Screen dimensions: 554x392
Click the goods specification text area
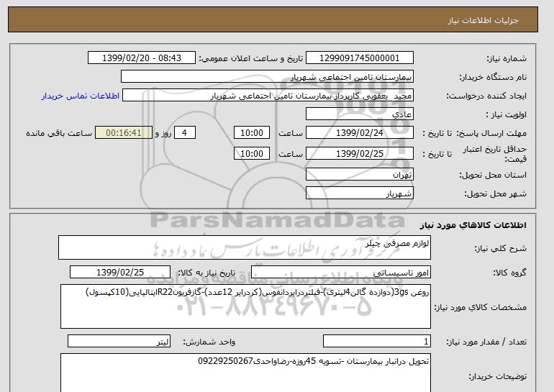click(245, 306)
